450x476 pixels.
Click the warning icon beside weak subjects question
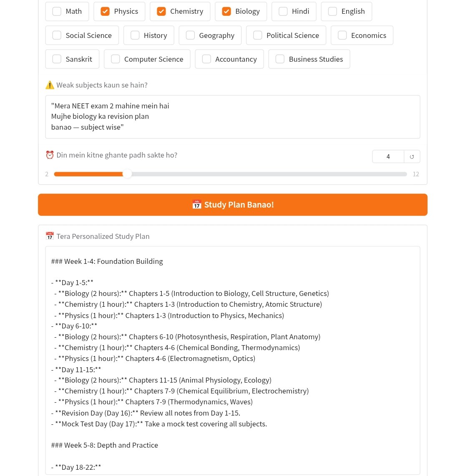point(50,85)
